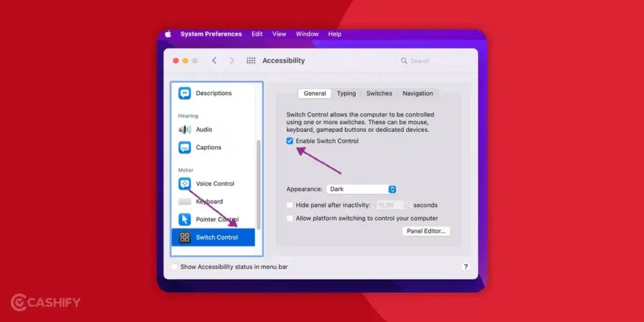Open help with the question mark button
This screenshot has height=322, width=644.
[x=466, y=267]
